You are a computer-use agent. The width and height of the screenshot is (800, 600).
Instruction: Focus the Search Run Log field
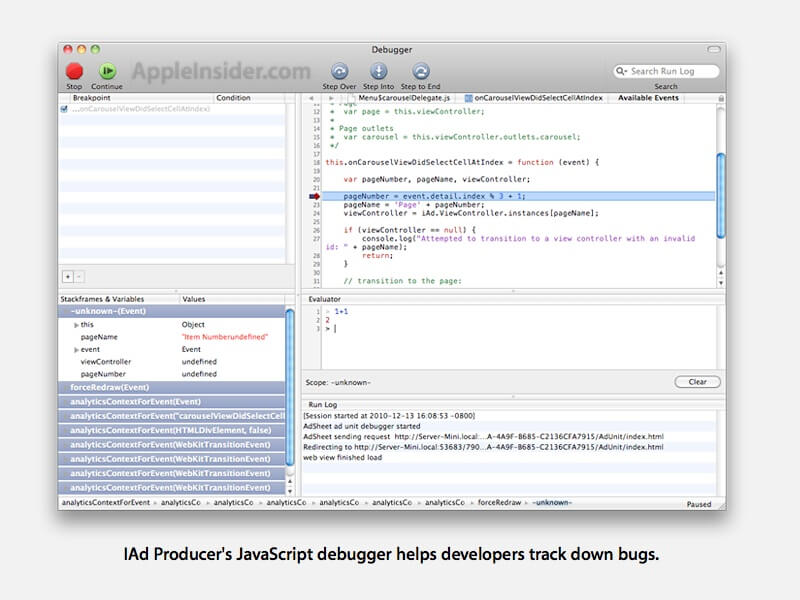click(x=666, y=71)
